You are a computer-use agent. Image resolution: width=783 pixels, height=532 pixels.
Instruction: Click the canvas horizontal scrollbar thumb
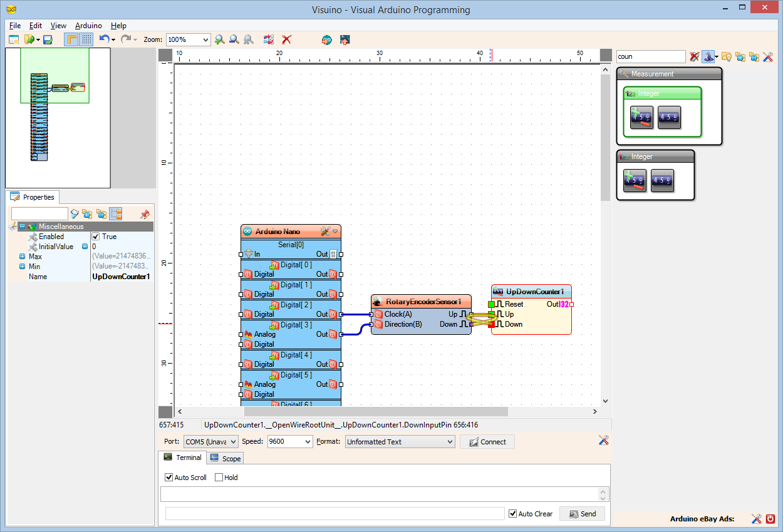376,412
